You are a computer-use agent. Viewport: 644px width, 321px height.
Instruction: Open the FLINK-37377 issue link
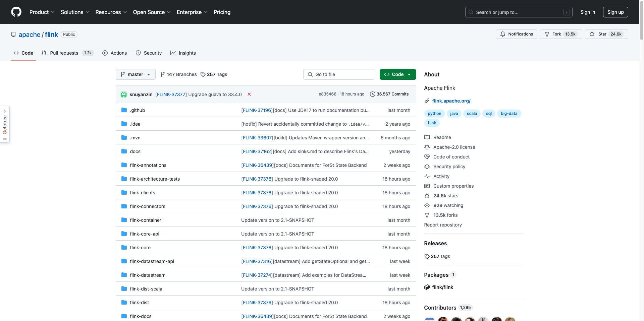click(x=171, y=94)
